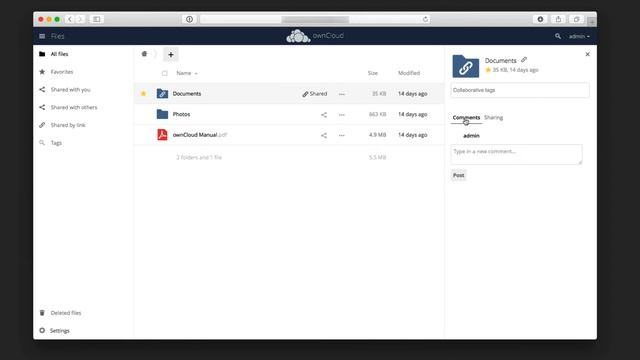
Task: Go forward in Safari browser
Action: click(80, 19)
